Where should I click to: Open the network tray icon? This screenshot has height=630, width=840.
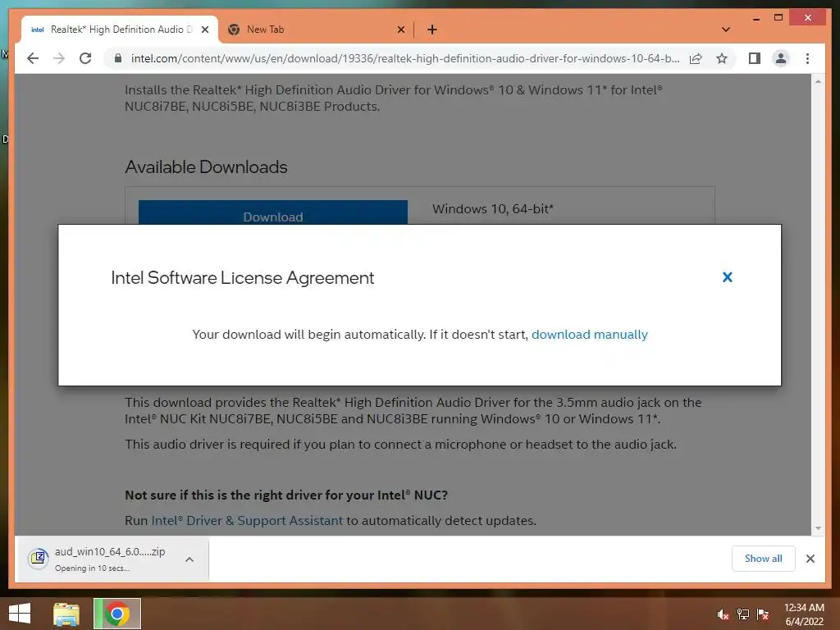(743, 614)
